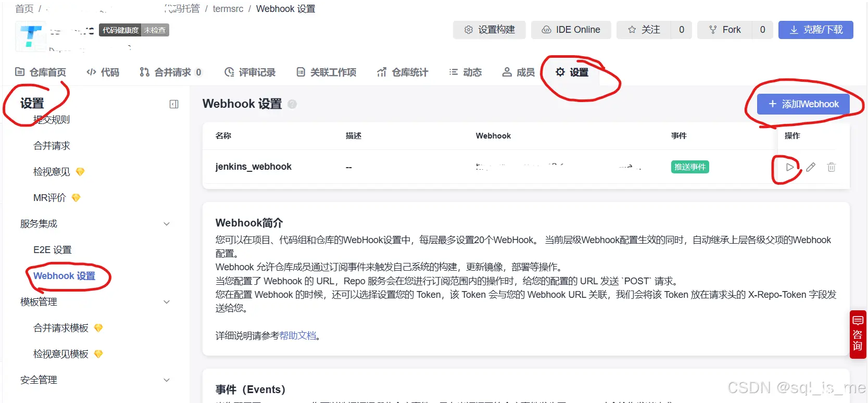Open the red 咨询 consultation widget
The height and width of the screenshot is (403, 868).
(x=858, y=334)
